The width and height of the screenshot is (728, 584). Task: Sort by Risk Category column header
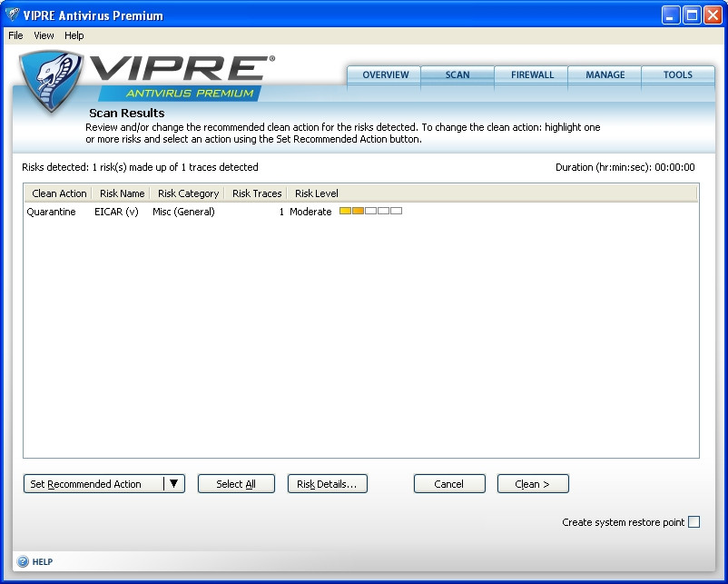click(188, 193)
